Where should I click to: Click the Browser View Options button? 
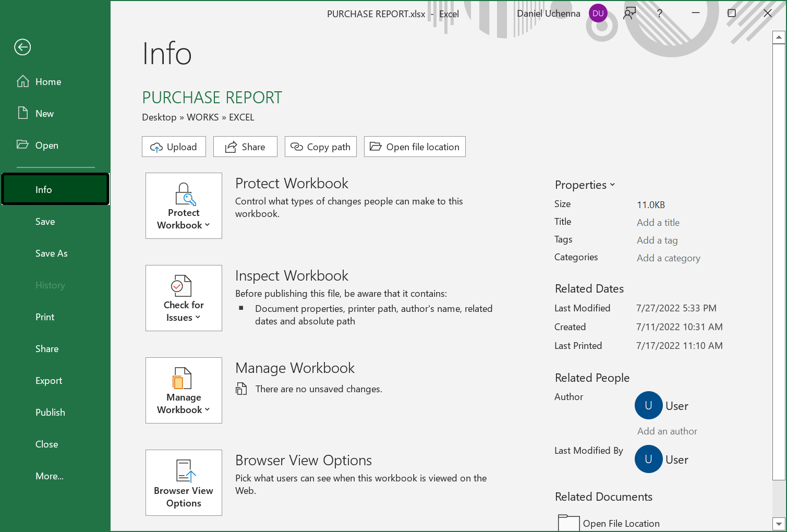tap(184, 482)
